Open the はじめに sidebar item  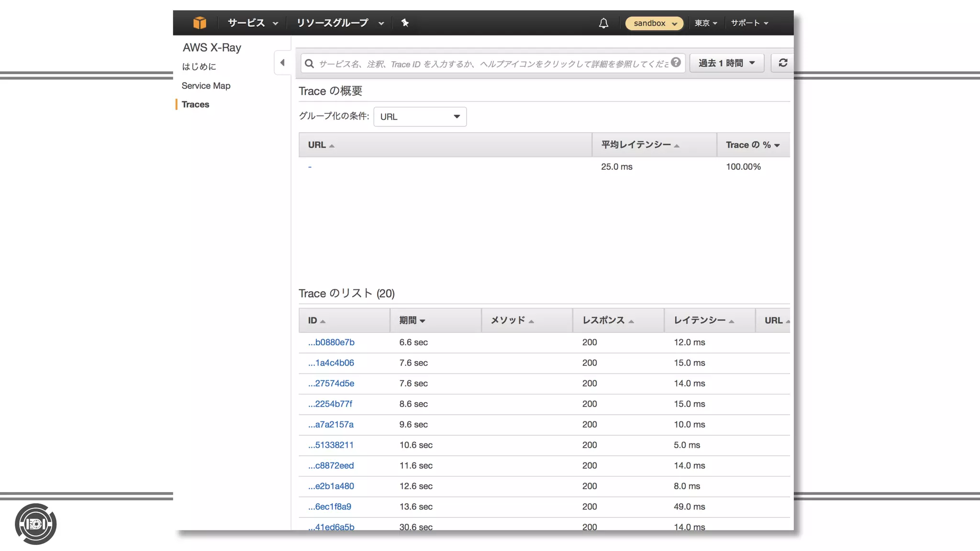click(199, 66)
